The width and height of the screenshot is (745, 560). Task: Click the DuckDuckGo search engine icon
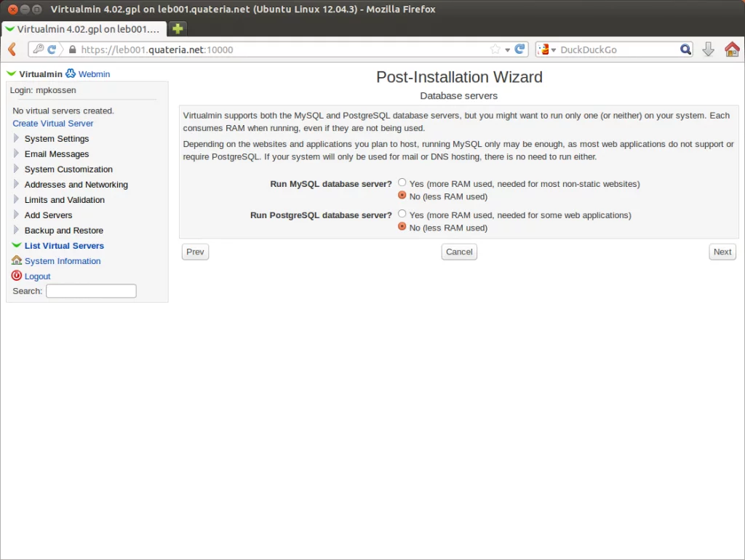coord(544,49)
